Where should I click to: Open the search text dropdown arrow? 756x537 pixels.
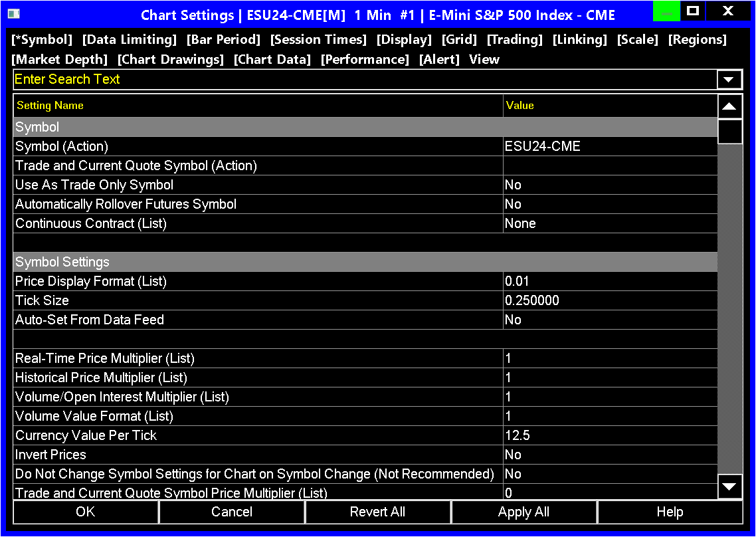[729, 80]
